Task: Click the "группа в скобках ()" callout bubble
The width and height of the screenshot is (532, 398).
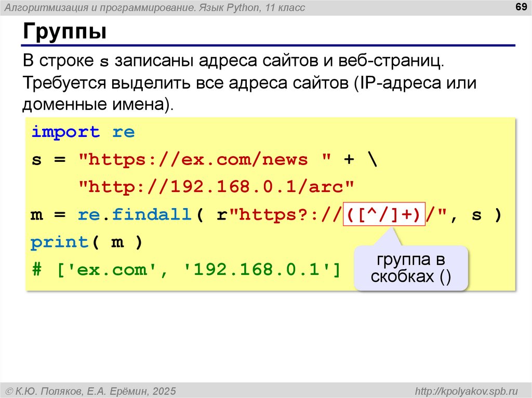Action: point(411,268)
